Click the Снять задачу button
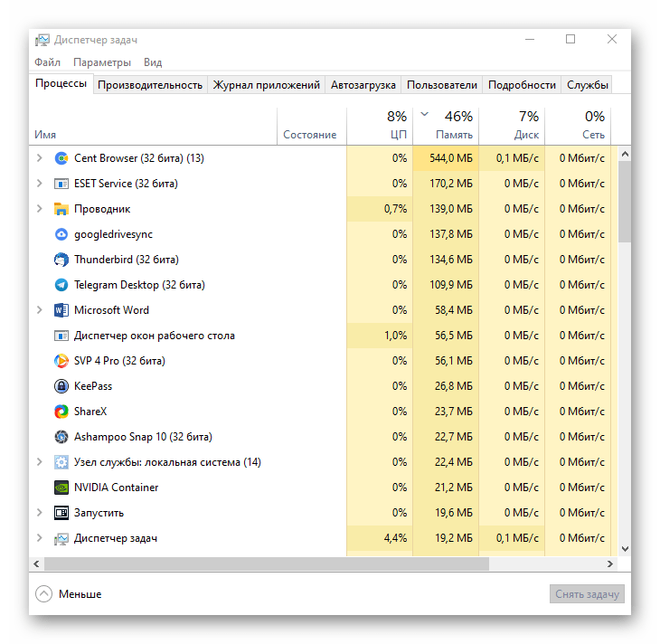This screenshot has width=660, height=644. coord(587,594)
